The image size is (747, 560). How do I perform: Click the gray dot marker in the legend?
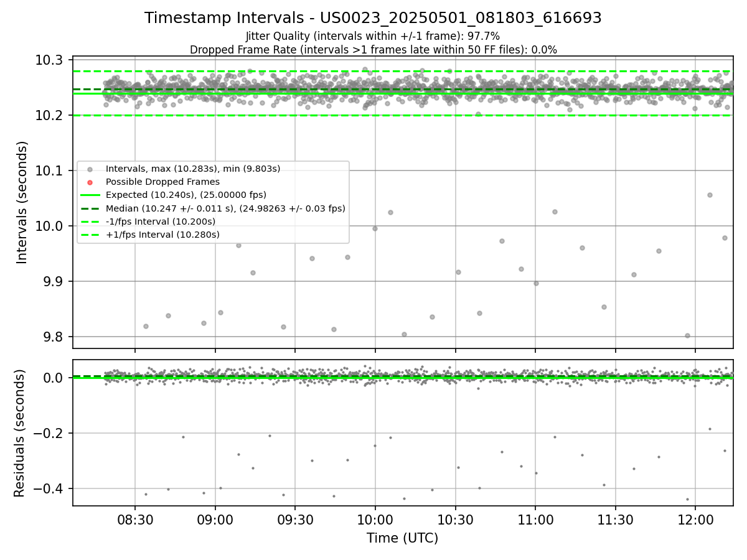[x=90, y=169]
